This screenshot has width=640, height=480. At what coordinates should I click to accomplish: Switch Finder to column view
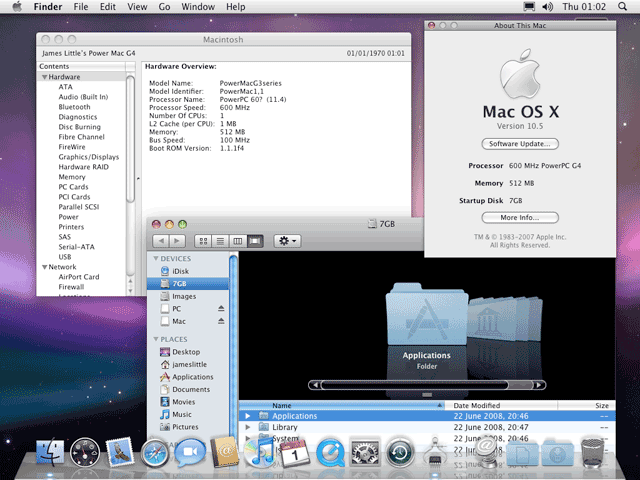tap(237, 241)
